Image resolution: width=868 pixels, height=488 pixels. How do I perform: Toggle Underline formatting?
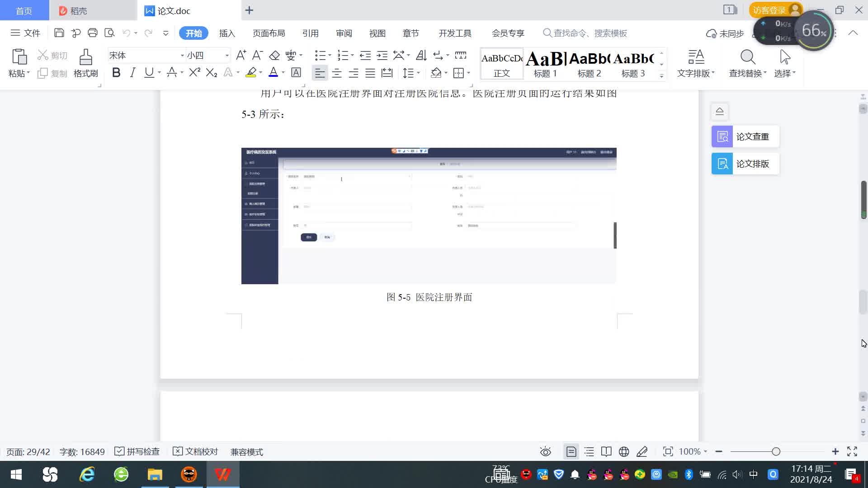tap(149, 72)
